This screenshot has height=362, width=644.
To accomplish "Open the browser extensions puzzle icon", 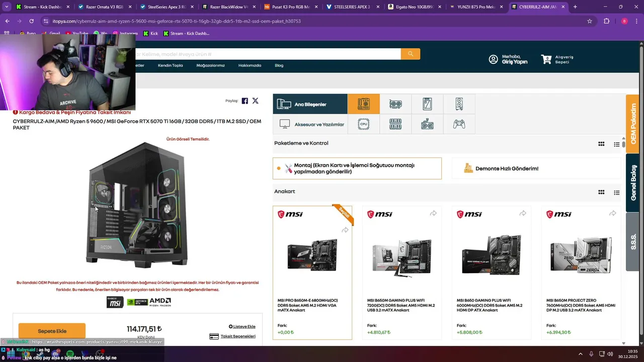I will pyautogui.click(x=606, y=21).
